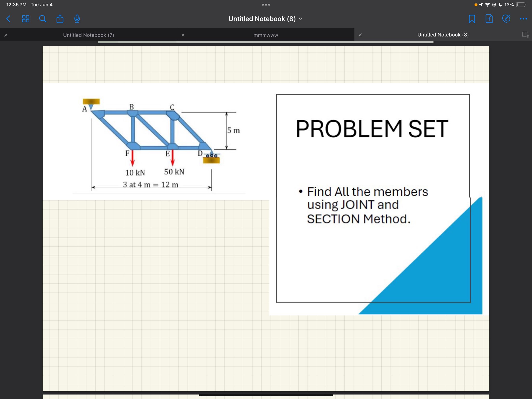Image resolution: width=532 pixels, height=399 pixels.
Task: Open the share options
Action: click(60, 18)
